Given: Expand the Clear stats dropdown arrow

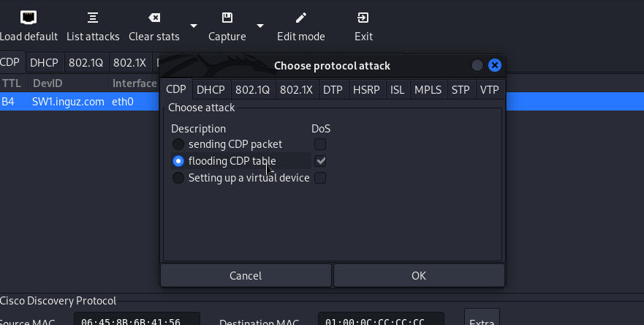Looking at the screenshot, I should (x=194, y=26).
